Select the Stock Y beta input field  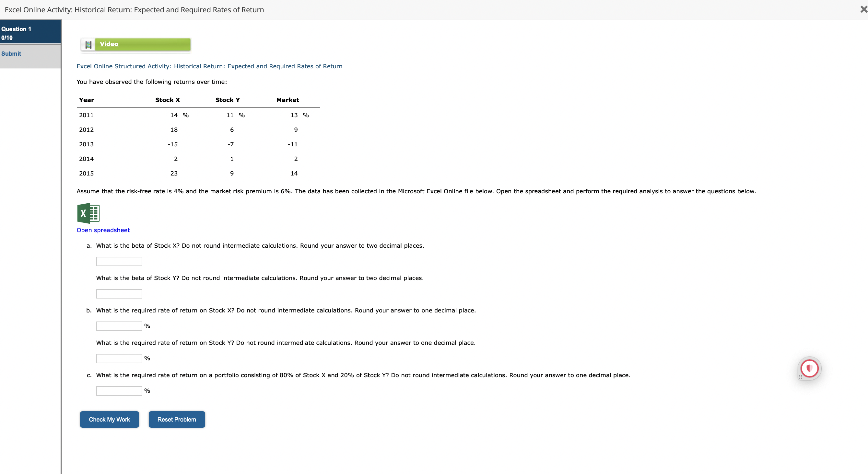(119, 294)
